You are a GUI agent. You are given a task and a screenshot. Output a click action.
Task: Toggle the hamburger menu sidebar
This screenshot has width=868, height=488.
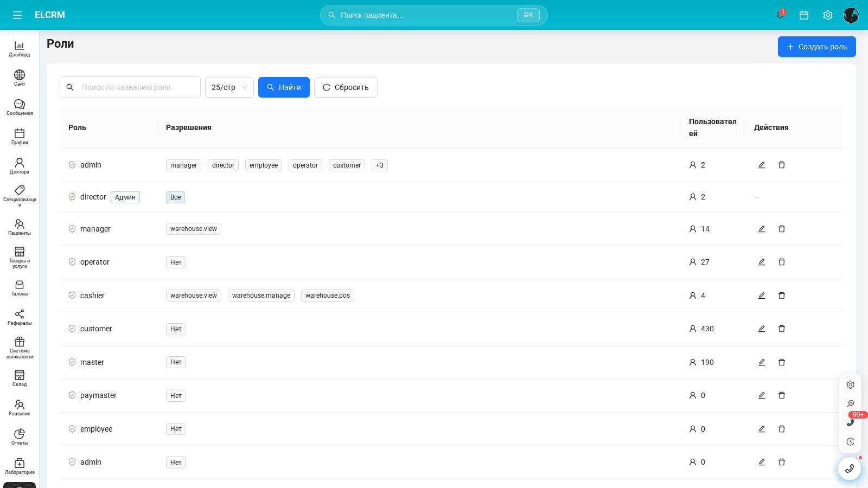coord(17,15)
